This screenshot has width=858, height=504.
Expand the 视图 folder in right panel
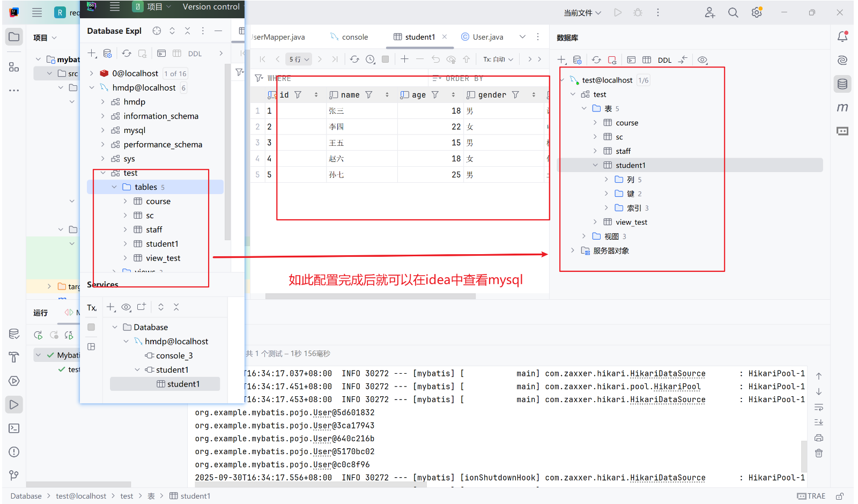pyautogui.click(x=584, y=236)
